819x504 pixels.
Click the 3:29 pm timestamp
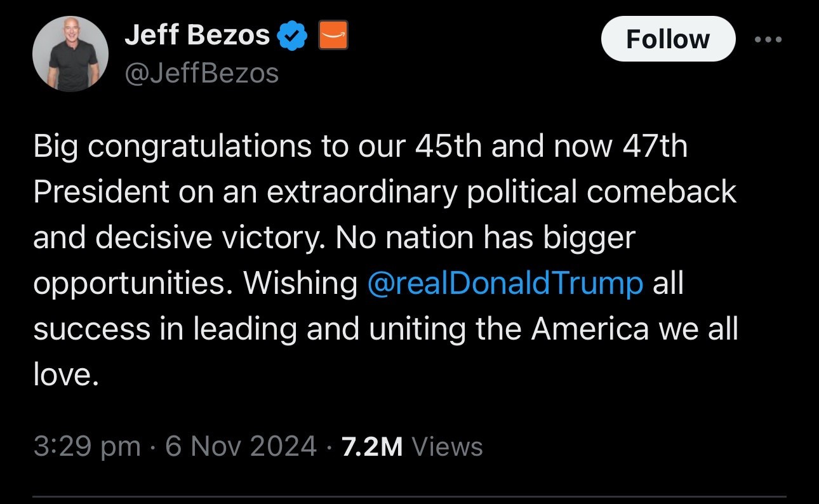click(87, 446)
